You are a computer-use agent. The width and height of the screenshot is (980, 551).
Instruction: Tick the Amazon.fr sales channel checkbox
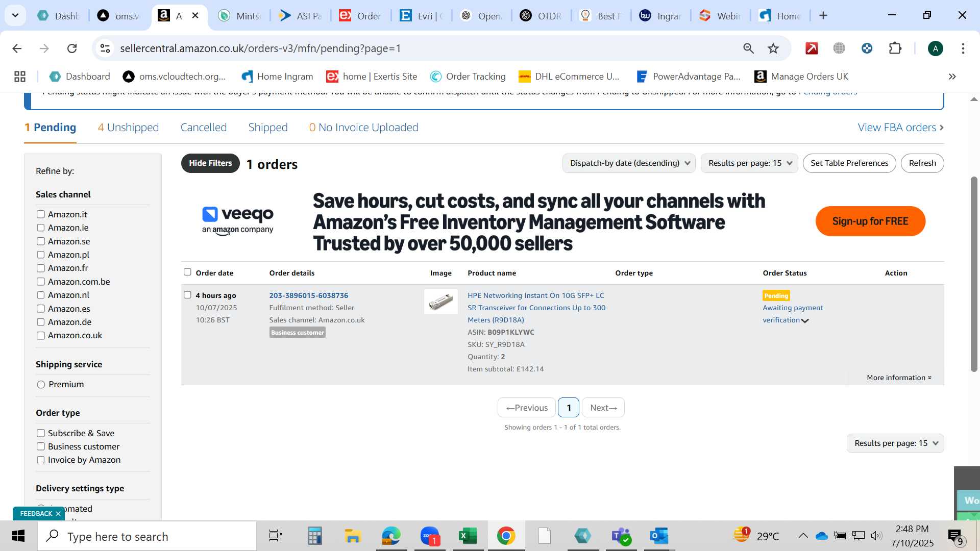41,268
